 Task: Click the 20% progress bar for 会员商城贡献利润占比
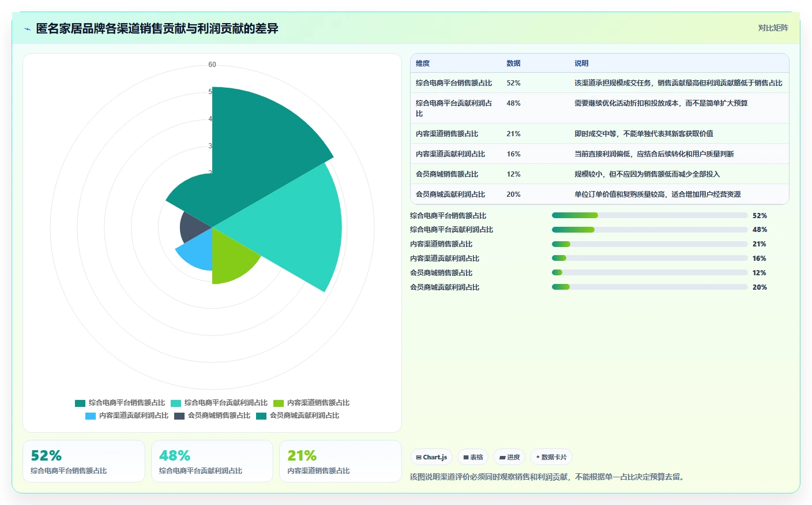pos(650,287)
